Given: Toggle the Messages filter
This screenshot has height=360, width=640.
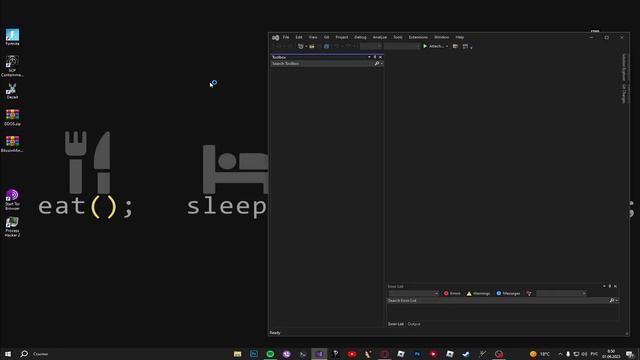Looking at the screenshot, I should click(x=508, y=293).
